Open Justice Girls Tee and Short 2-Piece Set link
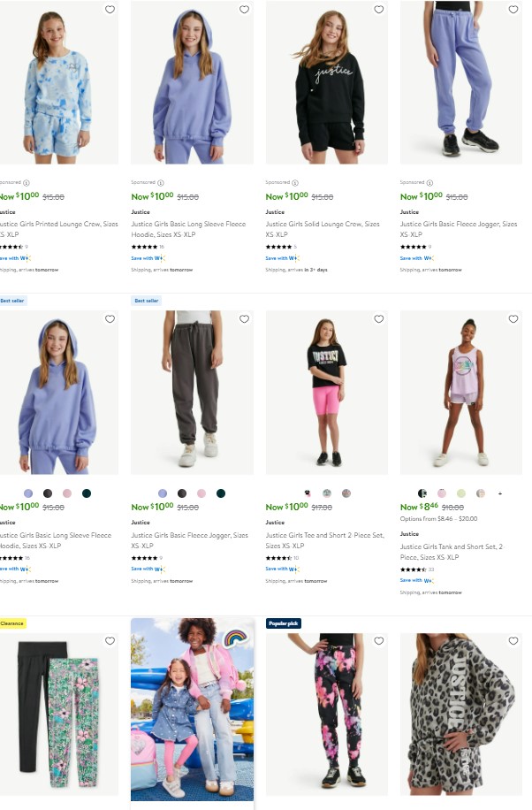This screenshot has width=532, height=810. 325,540
